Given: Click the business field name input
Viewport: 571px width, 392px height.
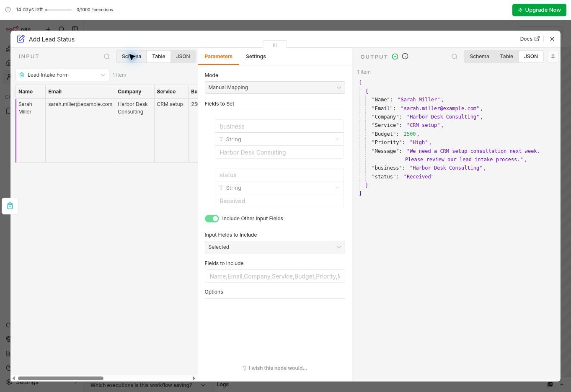Looking at the screenshot, I should point(279,126).
